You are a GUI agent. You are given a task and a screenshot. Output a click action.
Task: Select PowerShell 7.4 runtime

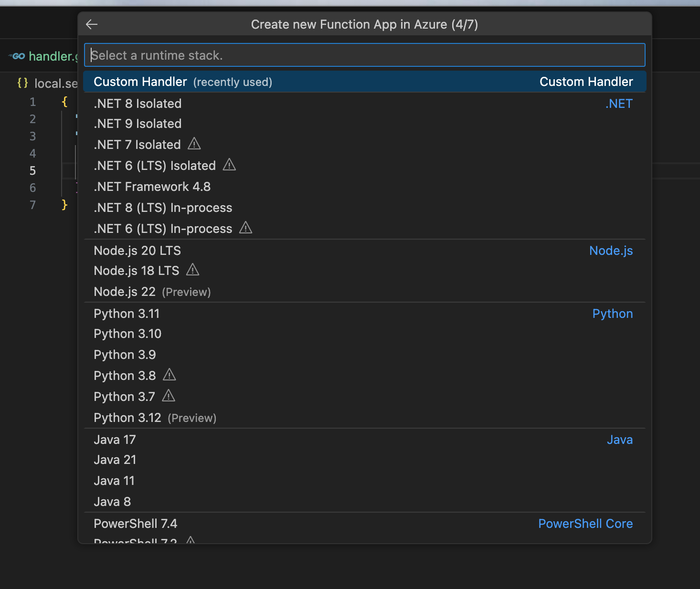click(365, 524)
